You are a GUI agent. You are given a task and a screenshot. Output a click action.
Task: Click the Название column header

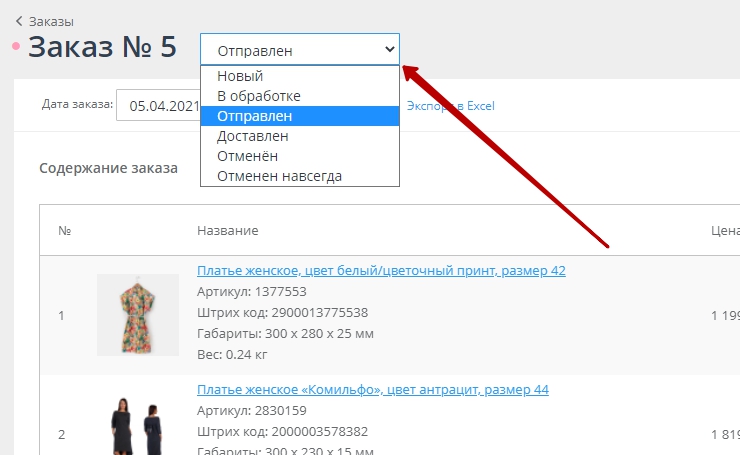227,231
